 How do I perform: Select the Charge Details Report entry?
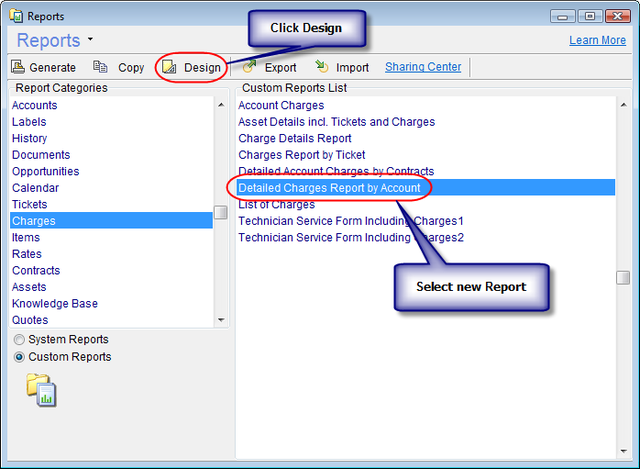294,138
